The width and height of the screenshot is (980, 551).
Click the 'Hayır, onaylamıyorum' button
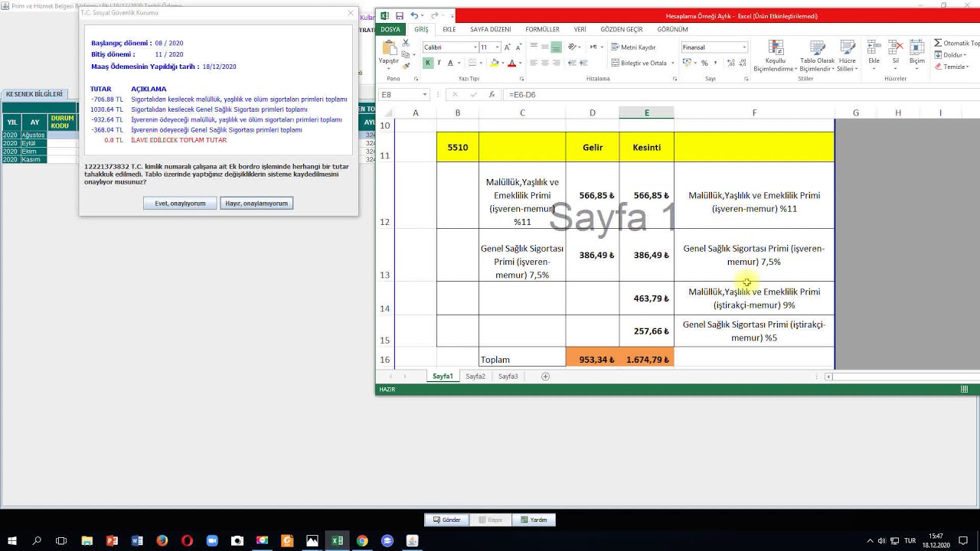(x=256, y=204)
